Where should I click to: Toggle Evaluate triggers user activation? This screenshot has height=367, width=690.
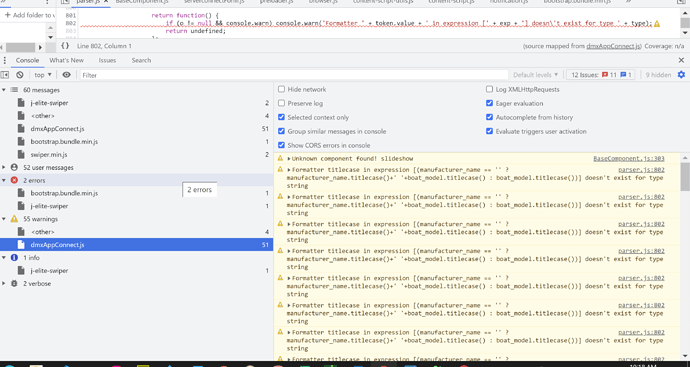click(x=489, y=131)
